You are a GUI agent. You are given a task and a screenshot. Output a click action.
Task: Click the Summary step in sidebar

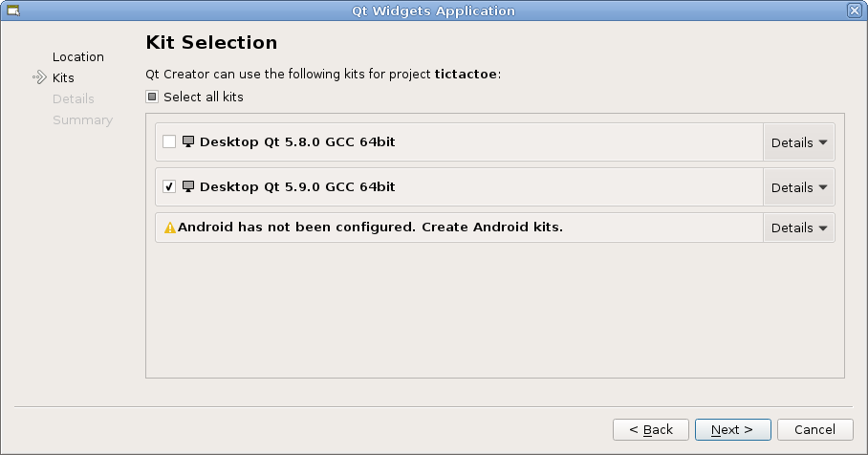point(82,119)
